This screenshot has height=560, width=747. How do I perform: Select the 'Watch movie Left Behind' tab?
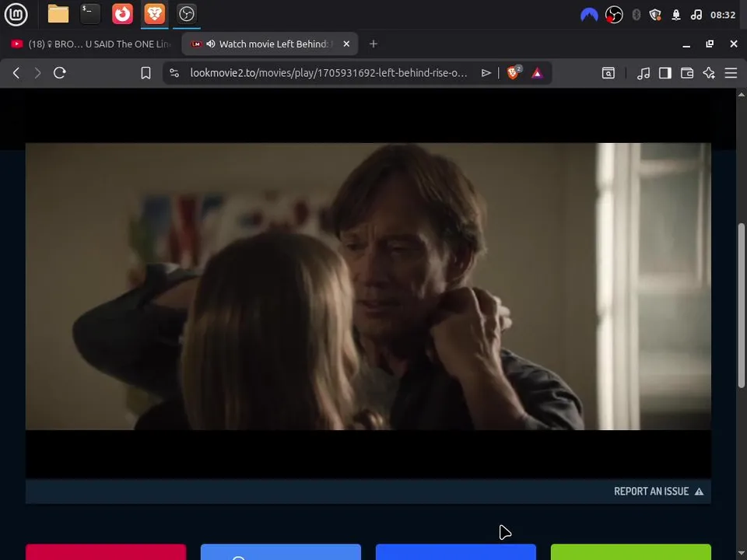click(x=270, y=44)
